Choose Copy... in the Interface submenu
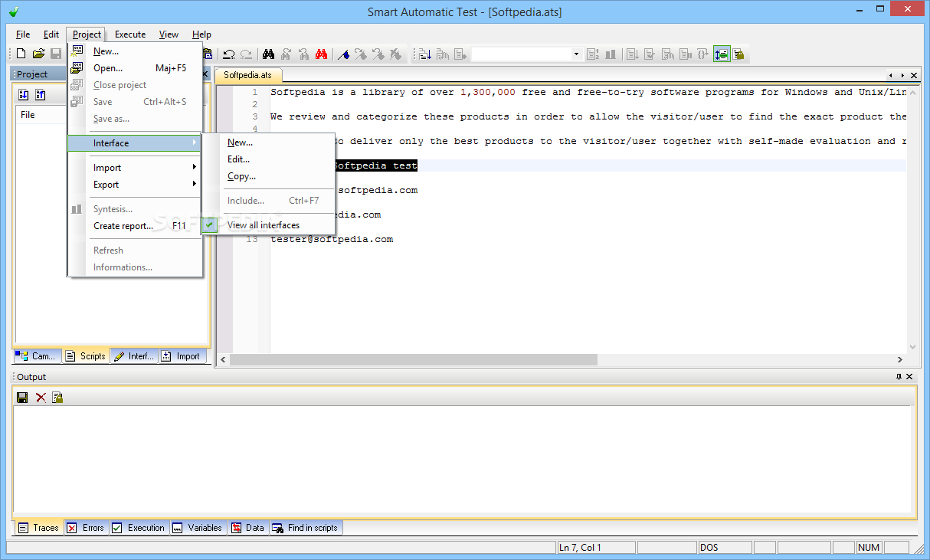 point(268,176)
